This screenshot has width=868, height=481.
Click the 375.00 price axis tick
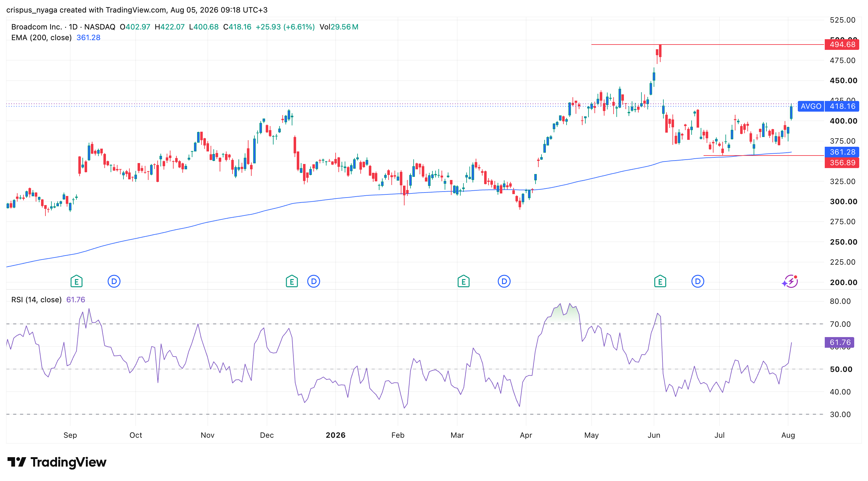click(843, 141)
